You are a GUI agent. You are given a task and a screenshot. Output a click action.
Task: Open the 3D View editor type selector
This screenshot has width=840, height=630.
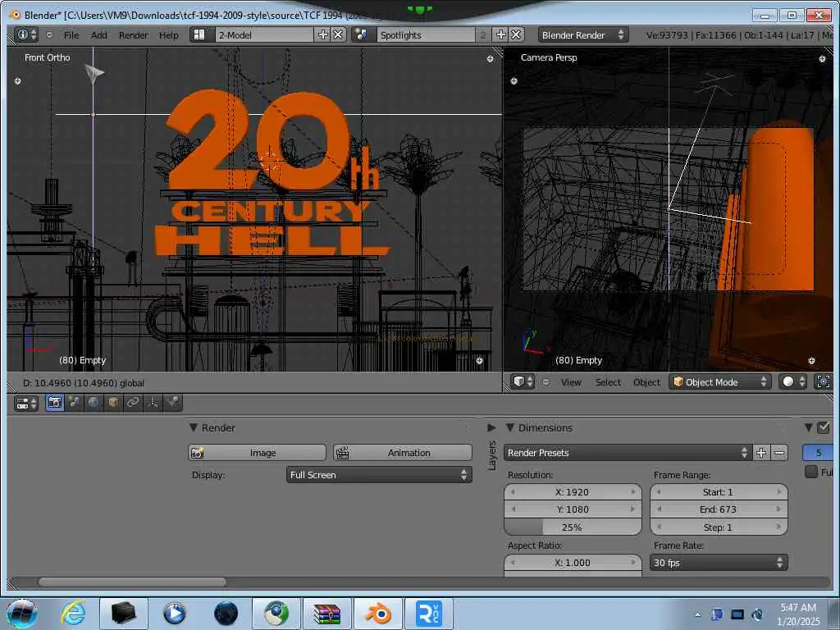point(523,381)
